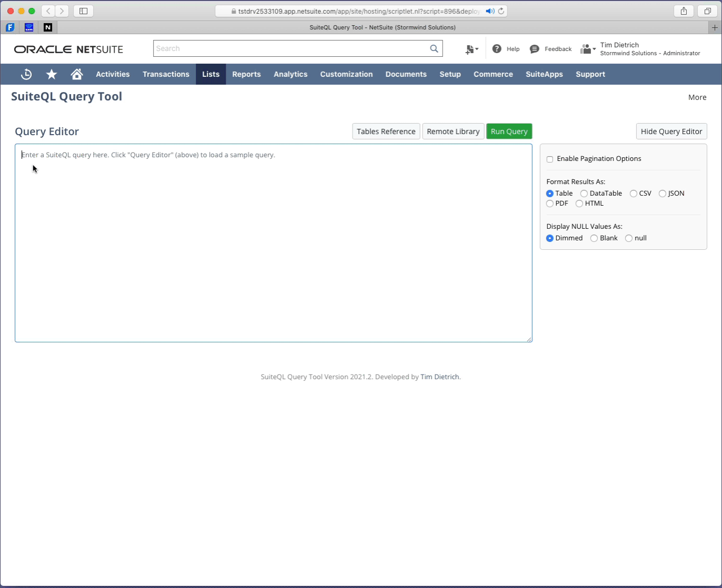722x588 pixels.
Task: Open the Commerce menu
Action: (493, 74)
